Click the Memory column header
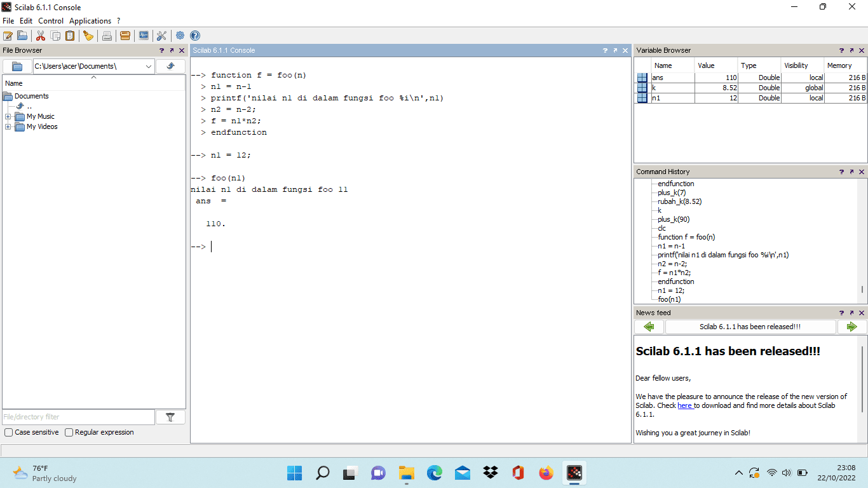The height and width of the screenshot is (488, 868). click(845, 65)
